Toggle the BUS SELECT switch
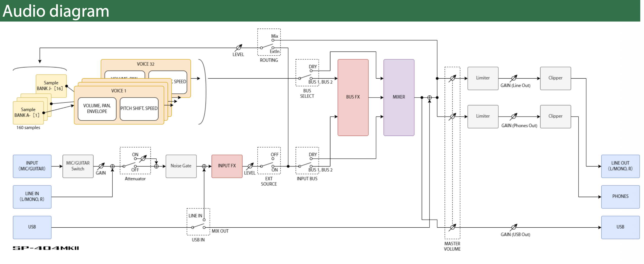 [306, 77]
